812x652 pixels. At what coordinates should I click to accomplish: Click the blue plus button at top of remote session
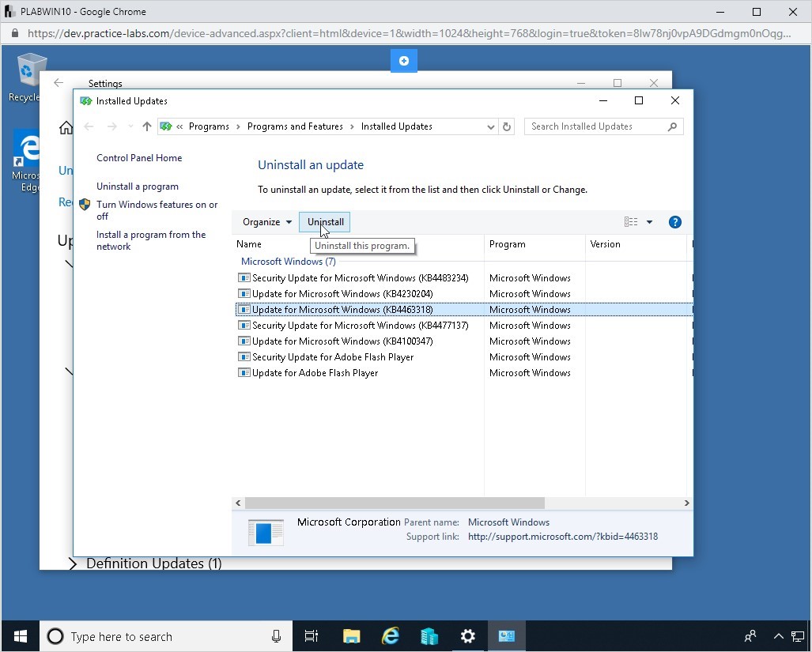(x=404, y=61)
